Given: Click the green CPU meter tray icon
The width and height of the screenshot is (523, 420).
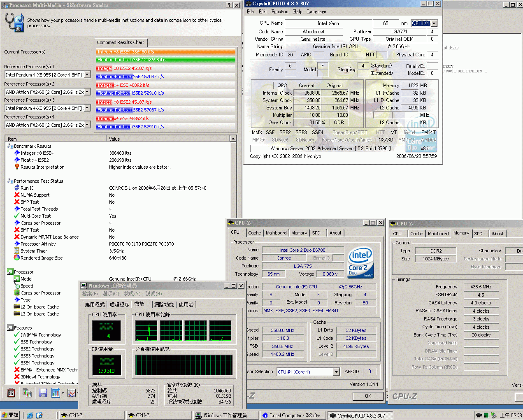Looking at the screenshot, I should point(486,415).
